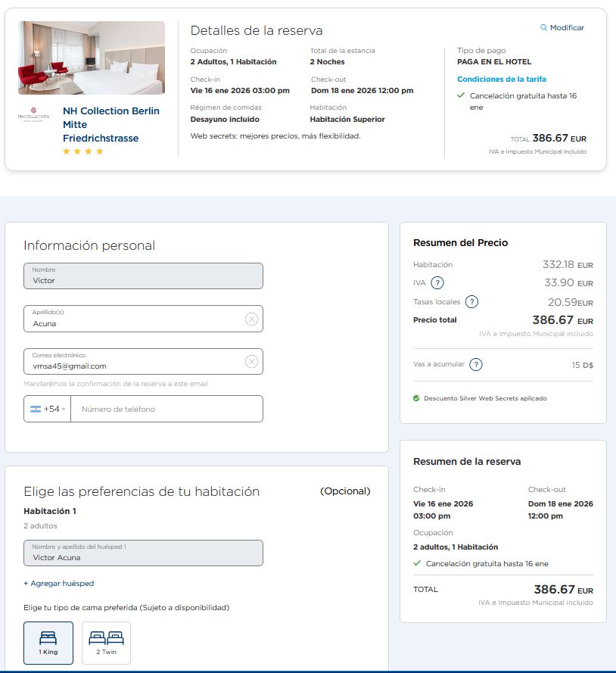The height and width of the screenshot is (673, 616).
Task: Click the Modificar search icon
Action: 543,28
